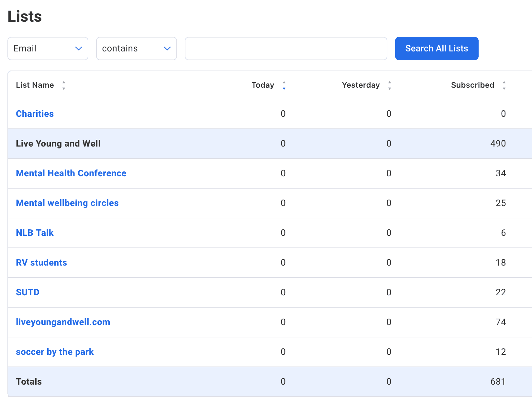
Task: Open the contains condition dropdown
Action: [x=136, y=49]
